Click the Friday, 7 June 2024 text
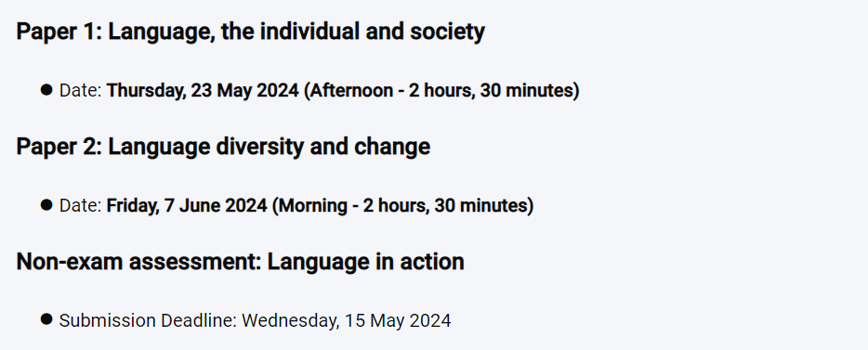The width and height of the screenshot is (868, 350). (x=187, y=206)
